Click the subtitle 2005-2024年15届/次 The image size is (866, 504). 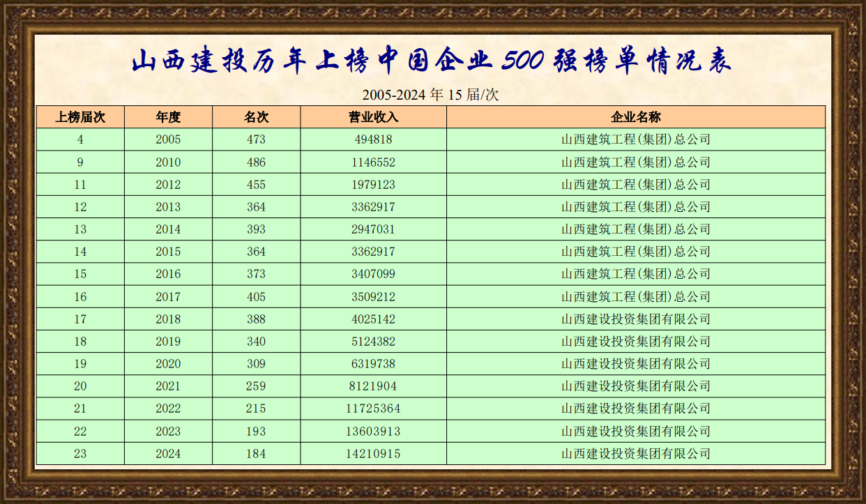(431, 95)
